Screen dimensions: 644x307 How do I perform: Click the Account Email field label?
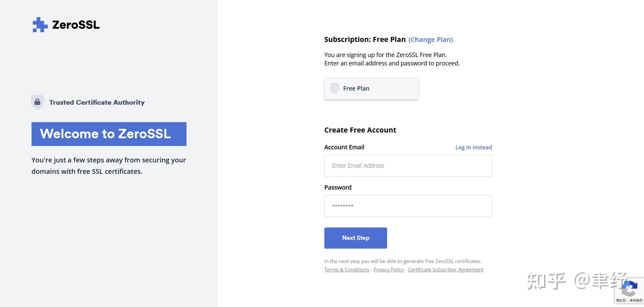point(344,147)
